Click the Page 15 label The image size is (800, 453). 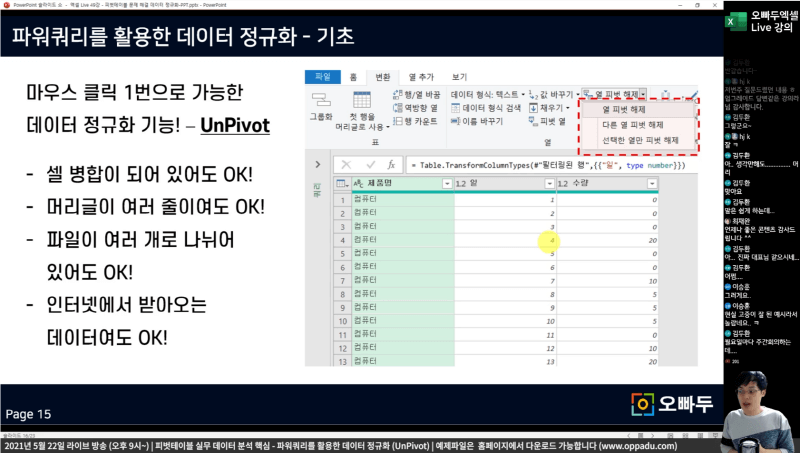pyautogui.click(x=28, y=414)
